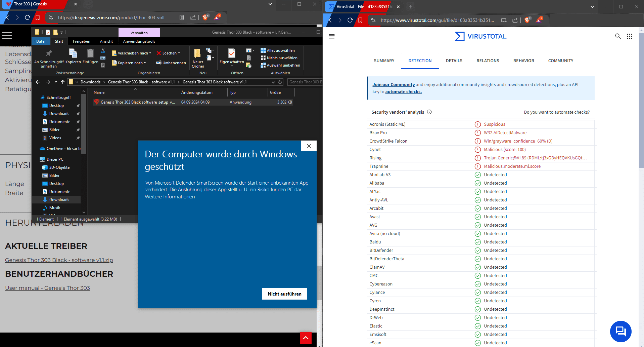Go back in the Genesis browser window
Image resolution: width=644 pixels, height=347 pixels.
[7, 17]
